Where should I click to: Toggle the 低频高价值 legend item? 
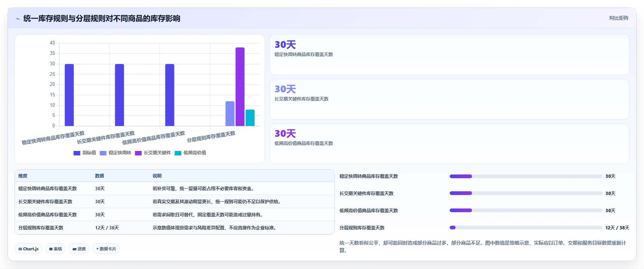click(190, 153)
